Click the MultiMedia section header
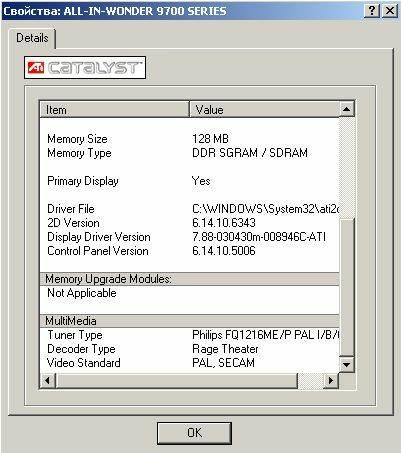Image resolution: width=401 pixels, height=453 pixels. pos(189,321)
